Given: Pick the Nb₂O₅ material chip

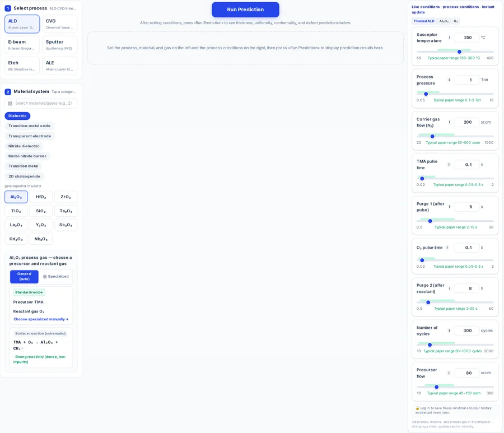Looking at the screenshot, I should [x=41, y=239].
